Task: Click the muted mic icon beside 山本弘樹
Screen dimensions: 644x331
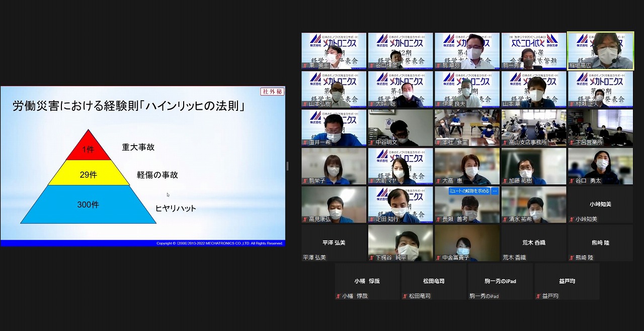Action: click(305, 104)
